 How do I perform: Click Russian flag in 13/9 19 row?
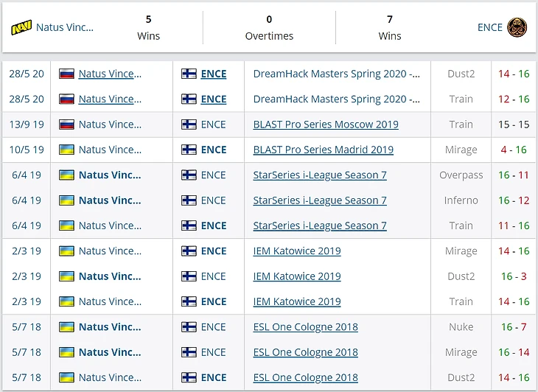click(x=66, y=125)
